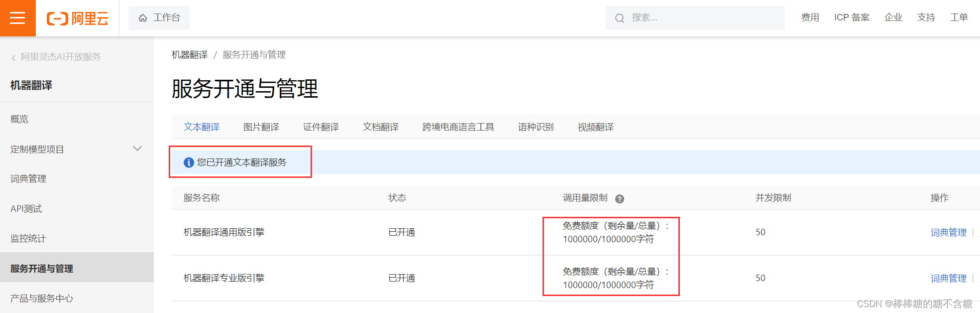The image size is (980, 313).
Task: Open the ICP 备案 top menu
Action: pos(852,17)
